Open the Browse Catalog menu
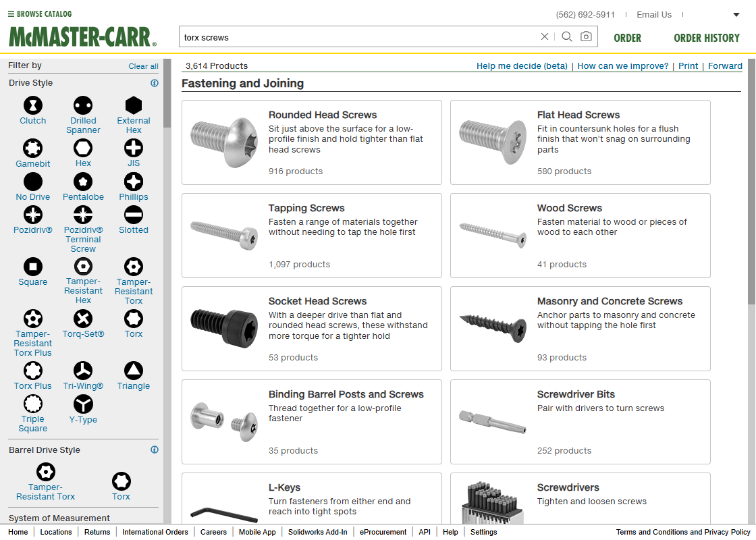 pos(40,14)
